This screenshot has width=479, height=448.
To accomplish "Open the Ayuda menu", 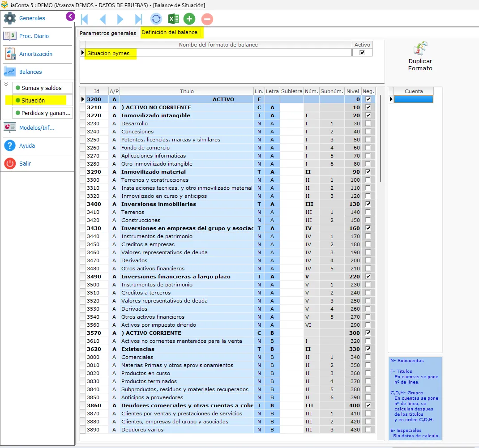I will pyautogui.click(x=27, y=145).
